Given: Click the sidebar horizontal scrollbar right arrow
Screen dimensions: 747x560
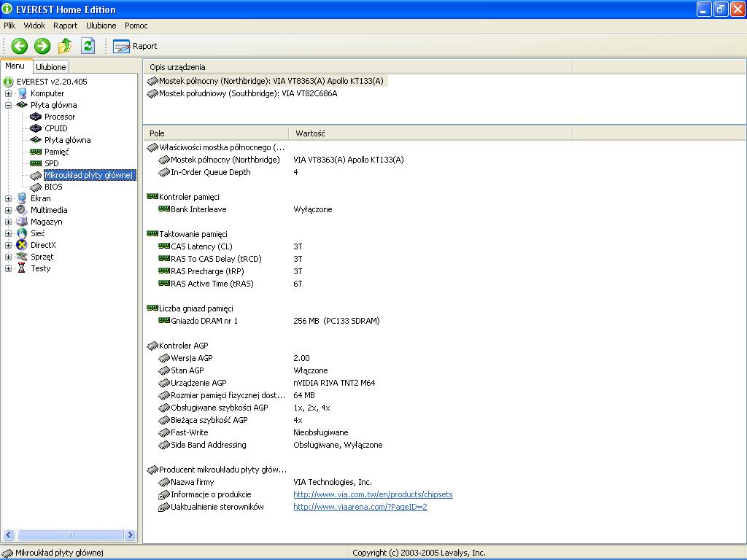Looking at the screenshot, I should point(131,535).
